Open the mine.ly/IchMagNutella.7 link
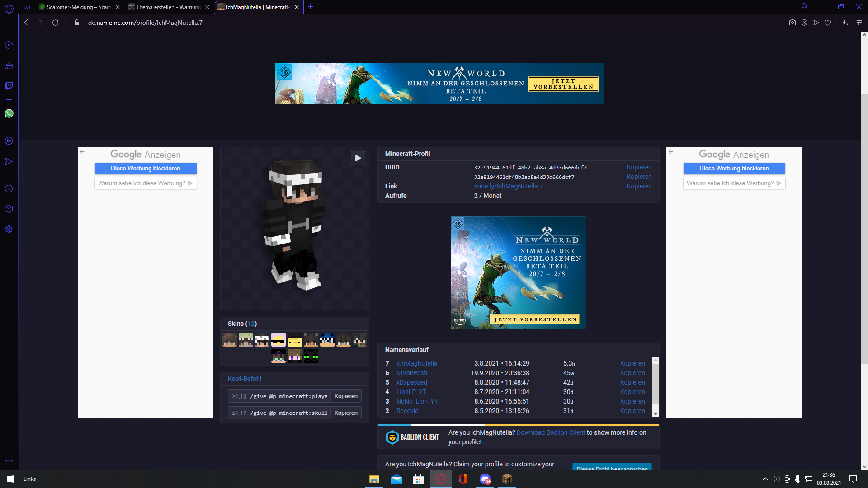Viewport: 868px width, 488px height. (508, 186)
